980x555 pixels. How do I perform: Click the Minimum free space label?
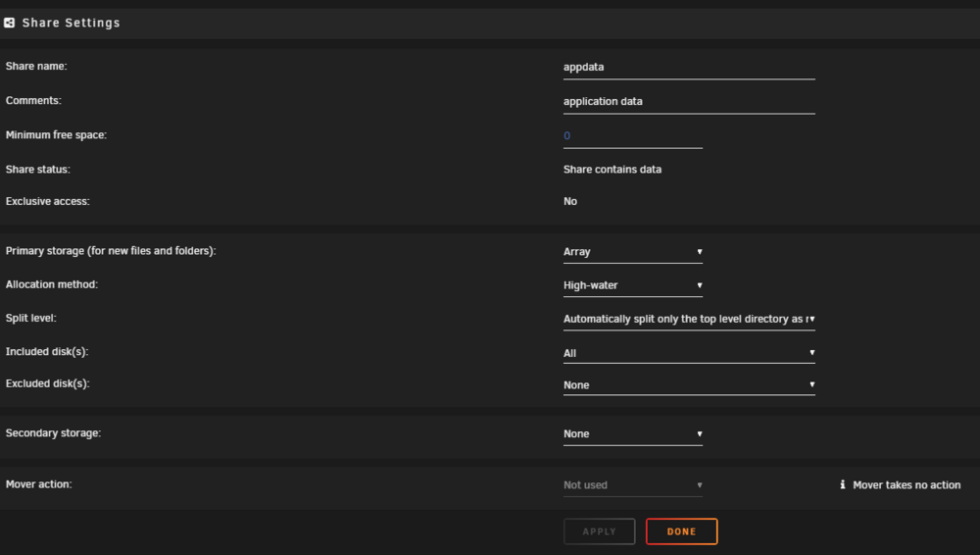coord(56,135)
